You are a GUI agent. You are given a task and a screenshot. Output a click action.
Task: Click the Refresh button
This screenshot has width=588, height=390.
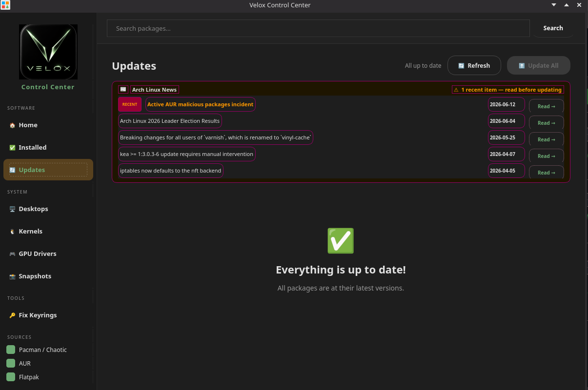click(474, 65)
